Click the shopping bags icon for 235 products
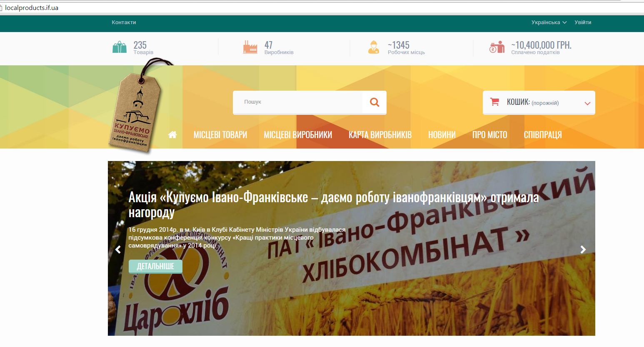The image size is (644, 347). coord(120,47)
